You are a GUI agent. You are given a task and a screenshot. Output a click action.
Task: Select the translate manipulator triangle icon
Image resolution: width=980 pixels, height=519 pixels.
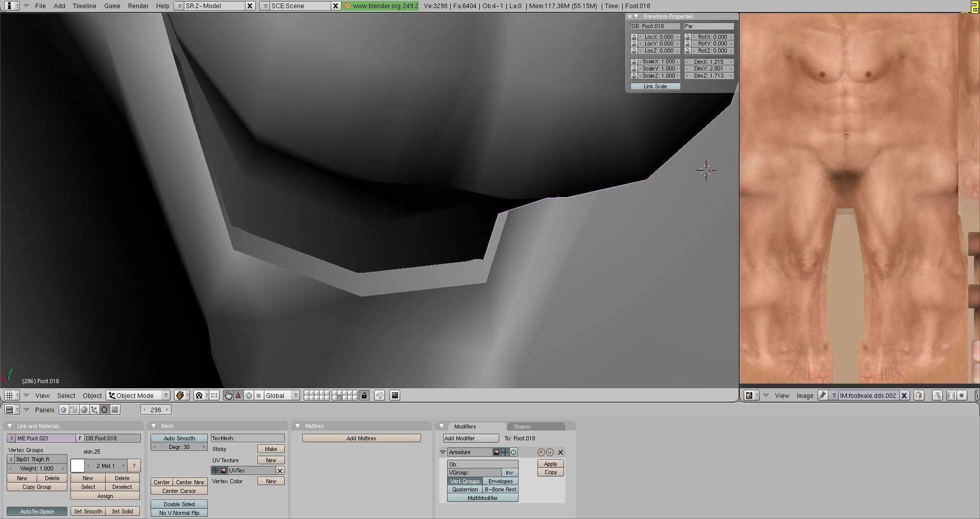coord(238,395)
